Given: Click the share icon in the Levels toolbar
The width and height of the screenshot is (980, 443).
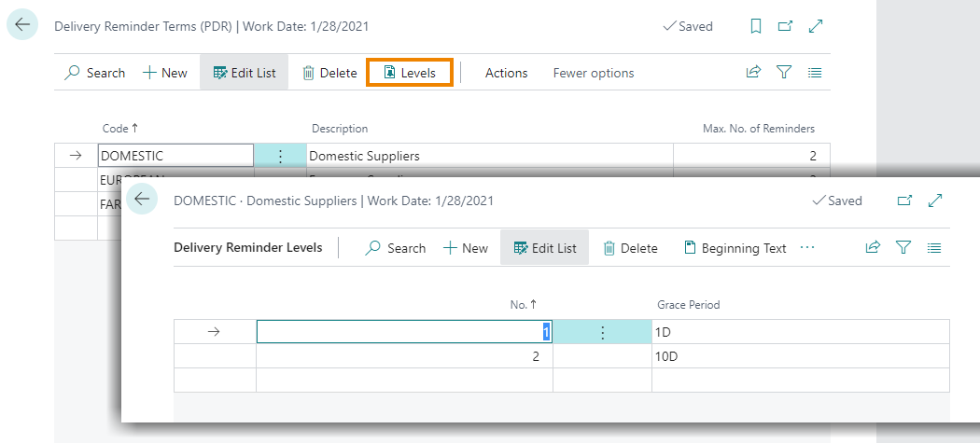Looking at the screenshot, I should (x=873, y=248).
